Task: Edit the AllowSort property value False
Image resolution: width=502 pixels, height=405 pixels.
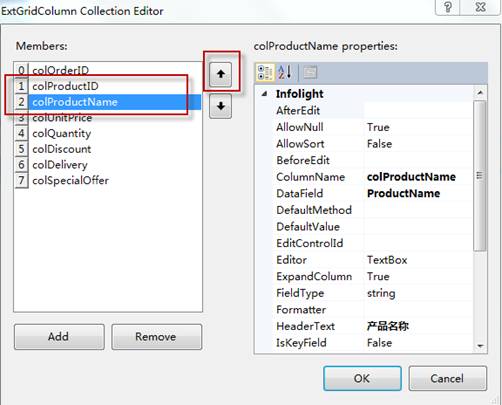Action: point(418,144)
